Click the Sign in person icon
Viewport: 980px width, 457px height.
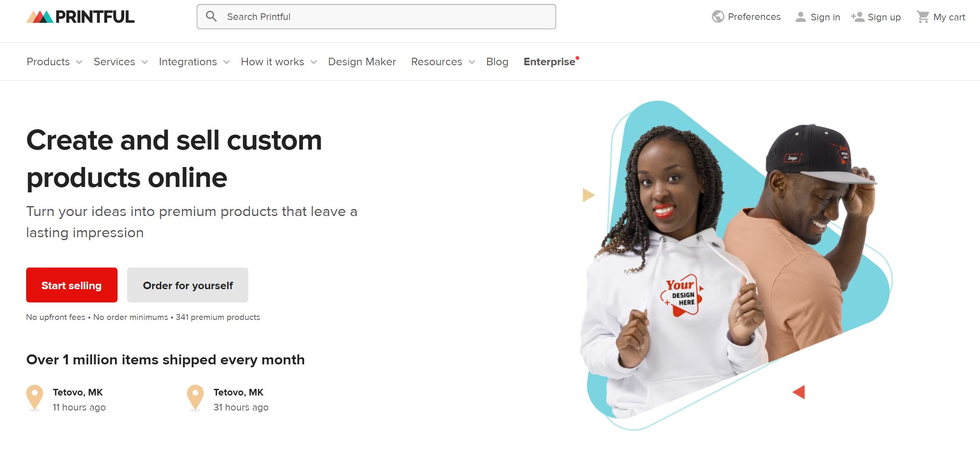[x=800, y=17]
